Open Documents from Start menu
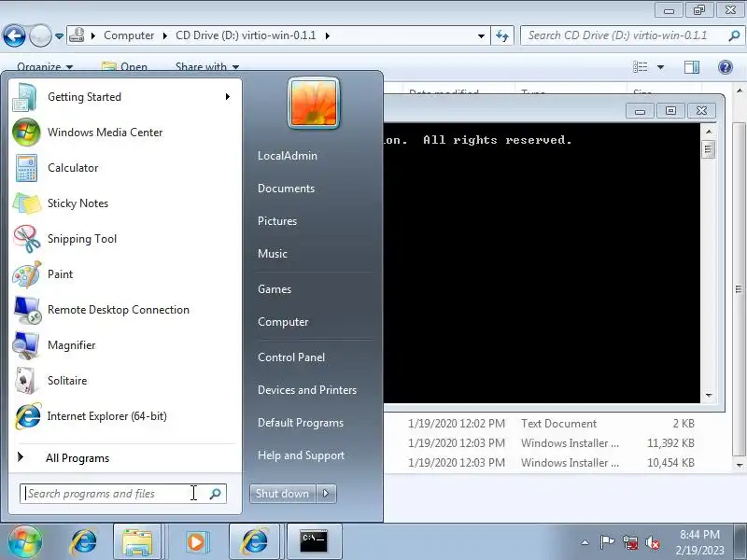 [x=286, y=189]
